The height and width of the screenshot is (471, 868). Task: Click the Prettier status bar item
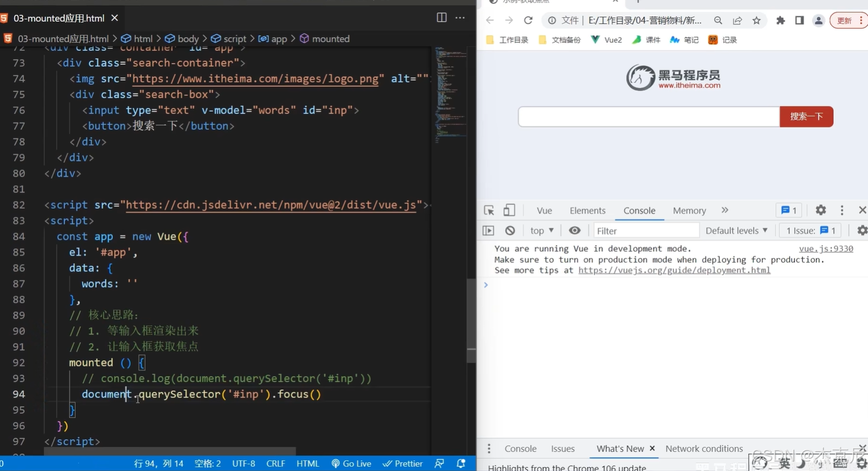(x=403, y=463)
